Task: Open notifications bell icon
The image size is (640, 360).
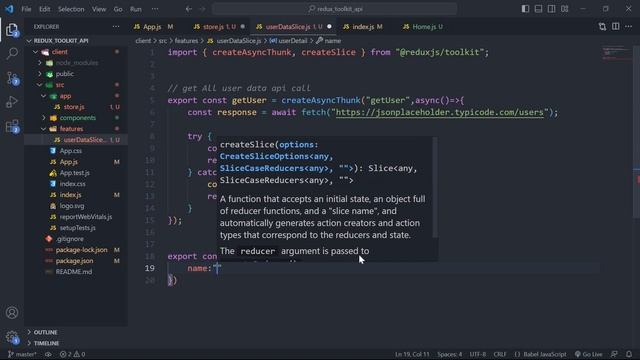Action: (x=629, y=354)
